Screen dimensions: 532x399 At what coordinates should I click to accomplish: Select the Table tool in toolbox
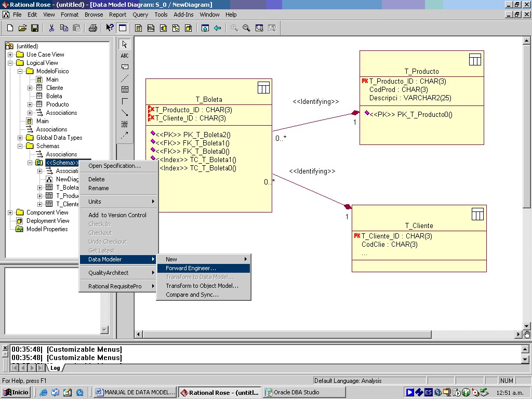[x=125, y=89]
